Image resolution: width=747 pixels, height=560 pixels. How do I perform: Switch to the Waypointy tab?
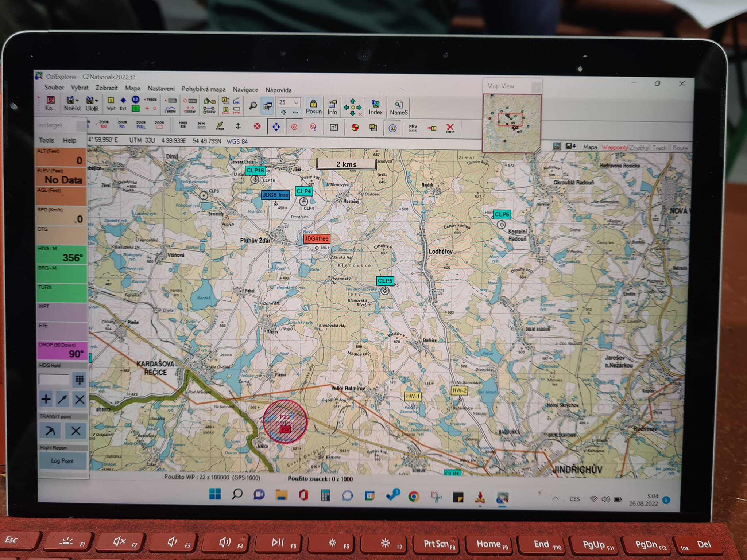615,147
